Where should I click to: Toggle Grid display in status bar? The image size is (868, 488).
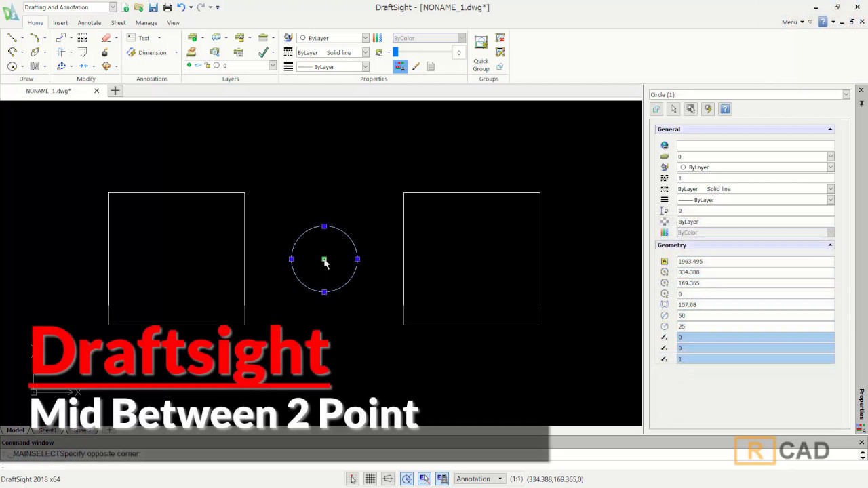(x=370, y=479)
